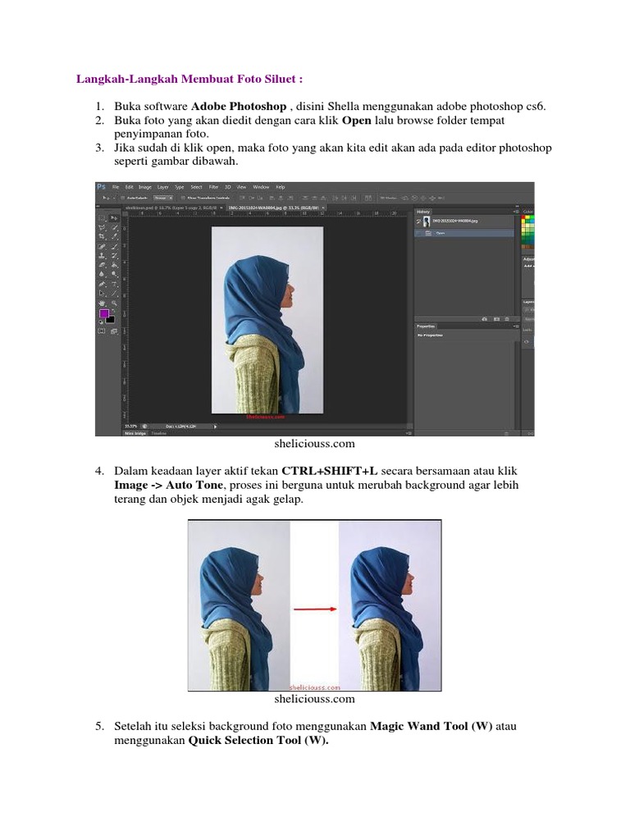The height and width of the screenshot is (840, 630).
Task: Select the Crop tool
Action: pos(101,236)
